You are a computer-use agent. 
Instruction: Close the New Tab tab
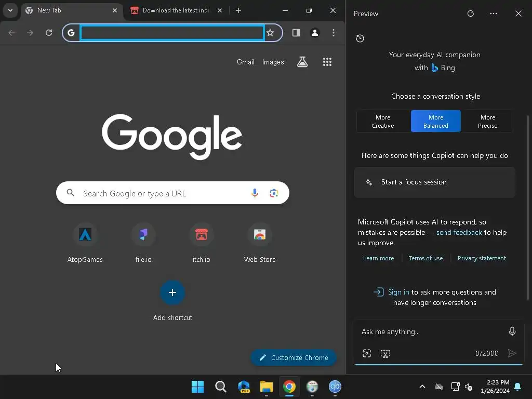(x=115, y=10)
